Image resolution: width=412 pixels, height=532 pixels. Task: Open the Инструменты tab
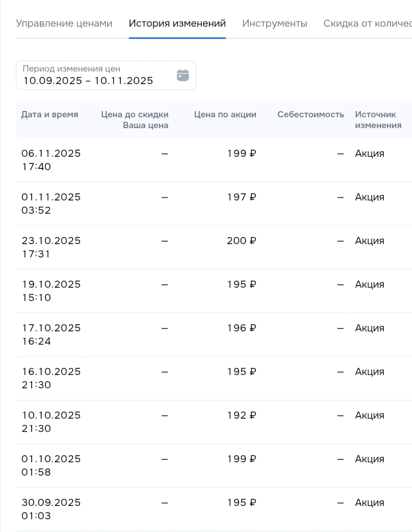point(275,23)
